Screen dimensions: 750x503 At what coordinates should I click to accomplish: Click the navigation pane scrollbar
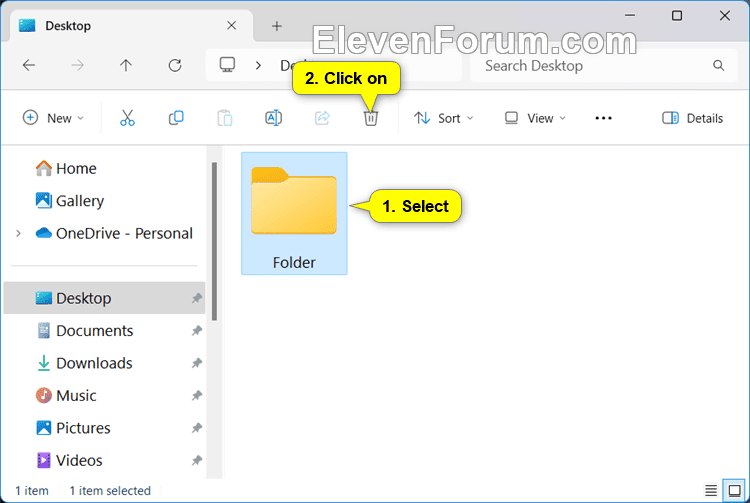pos(214,241)
